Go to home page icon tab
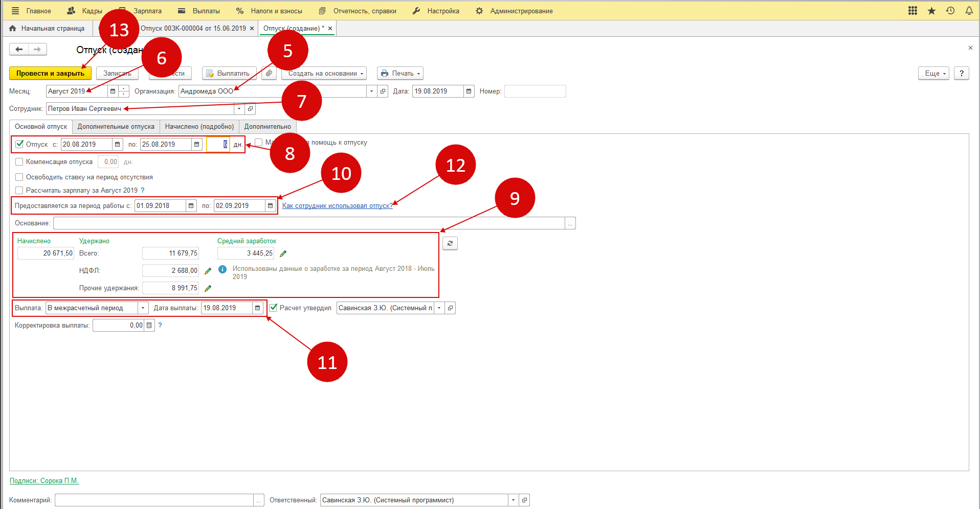This screenshot has width=980, height=509. [13, 29]
